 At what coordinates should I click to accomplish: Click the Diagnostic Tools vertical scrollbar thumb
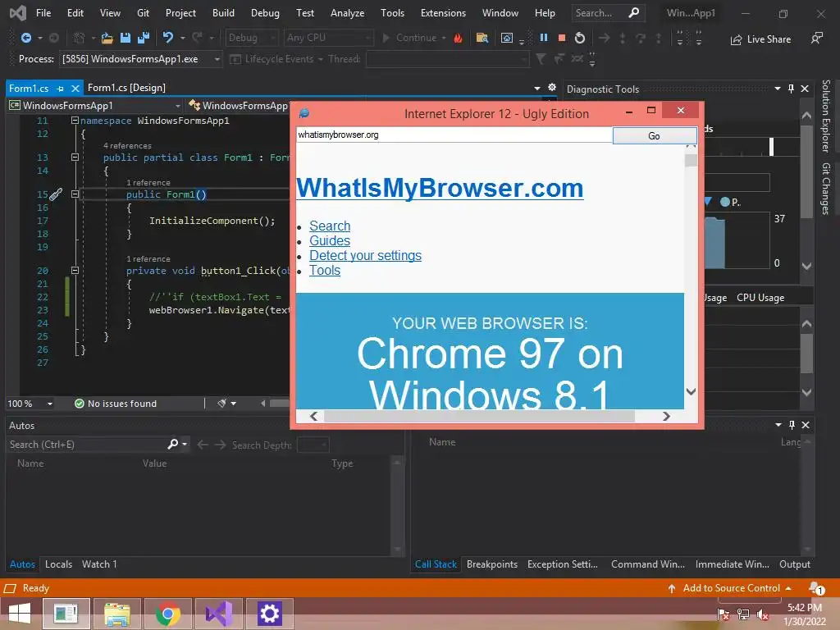click(x=806, y=172)
